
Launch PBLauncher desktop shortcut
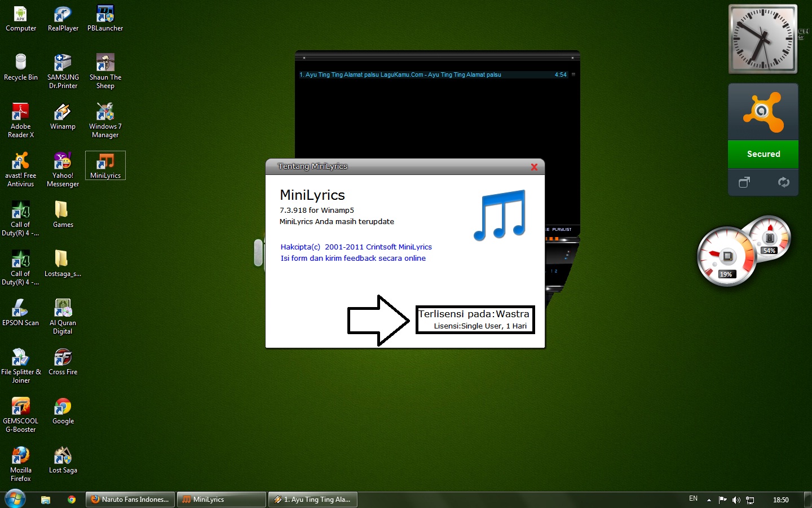tap(105, 19)
